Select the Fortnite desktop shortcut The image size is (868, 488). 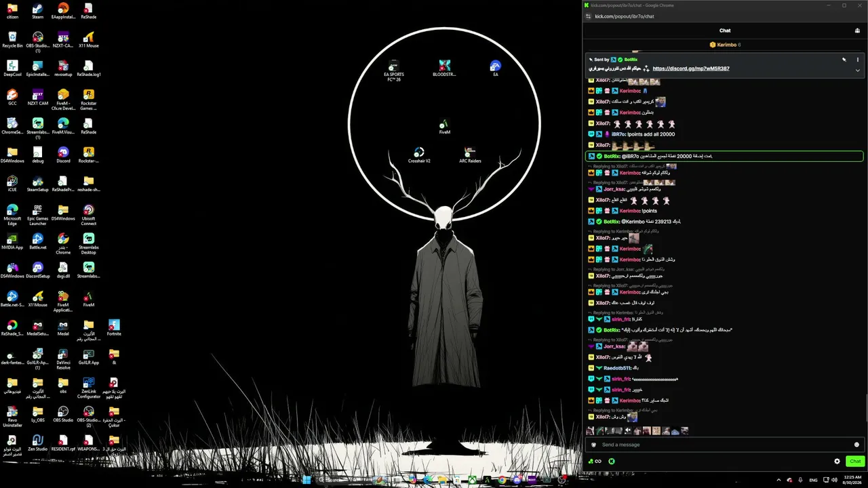click(114, 328)
